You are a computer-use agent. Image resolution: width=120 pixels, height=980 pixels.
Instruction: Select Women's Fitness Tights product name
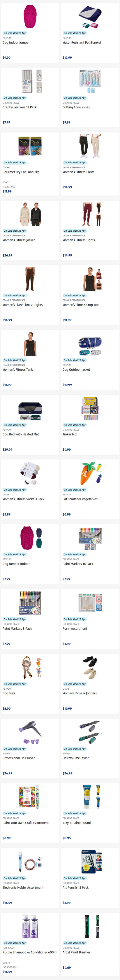click(x=79, y=240)
